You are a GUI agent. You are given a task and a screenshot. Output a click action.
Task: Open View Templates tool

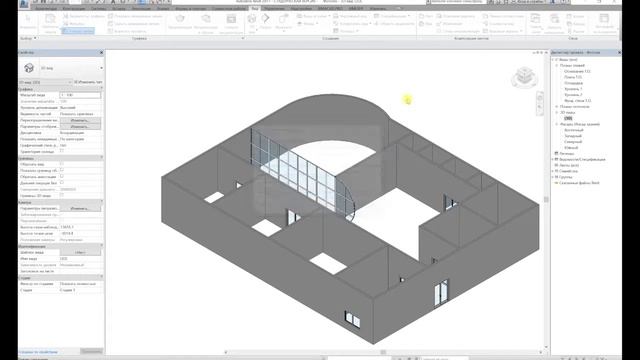coord(50,23)
